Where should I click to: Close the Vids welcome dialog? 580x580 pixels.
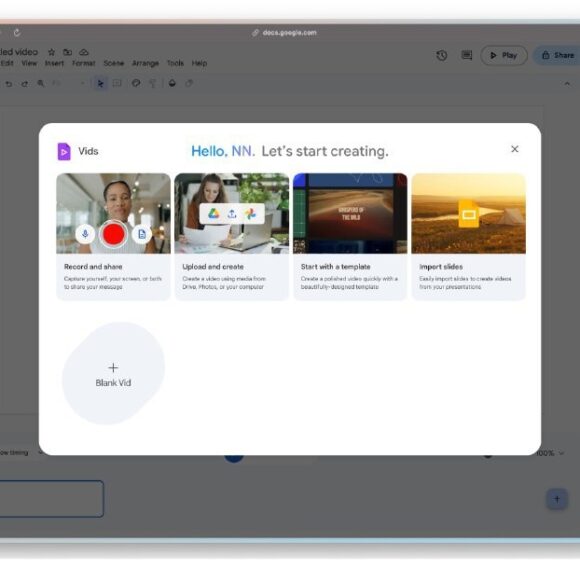coord(515,149)
